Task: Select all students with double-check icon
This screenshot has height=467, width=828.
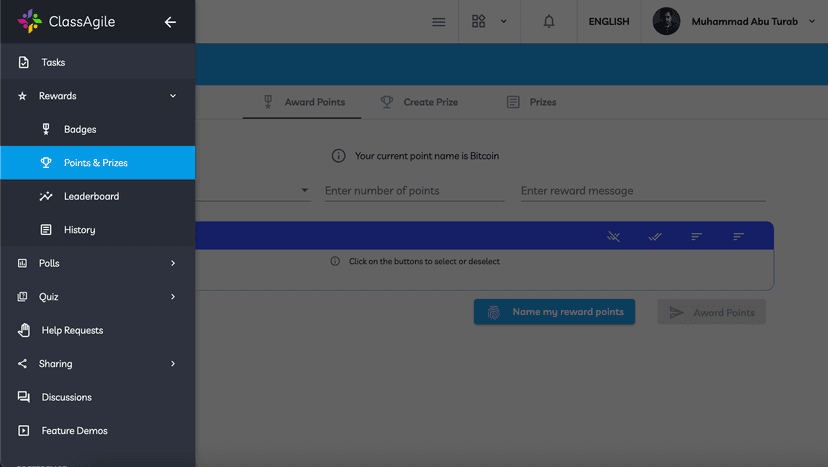Action: click(655, 236)
